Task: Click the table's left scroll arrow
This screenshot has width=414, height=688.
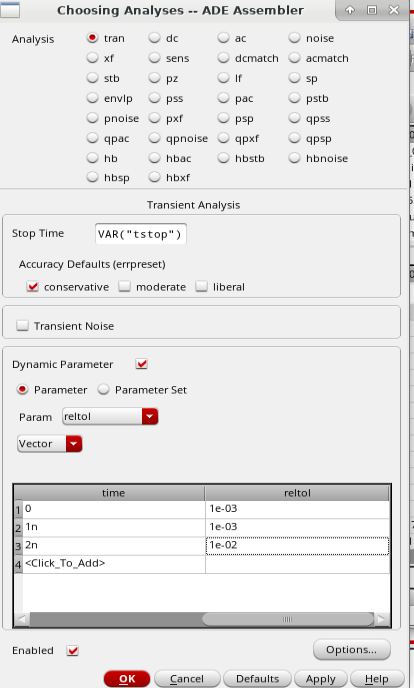Action: tap(21, 620)
